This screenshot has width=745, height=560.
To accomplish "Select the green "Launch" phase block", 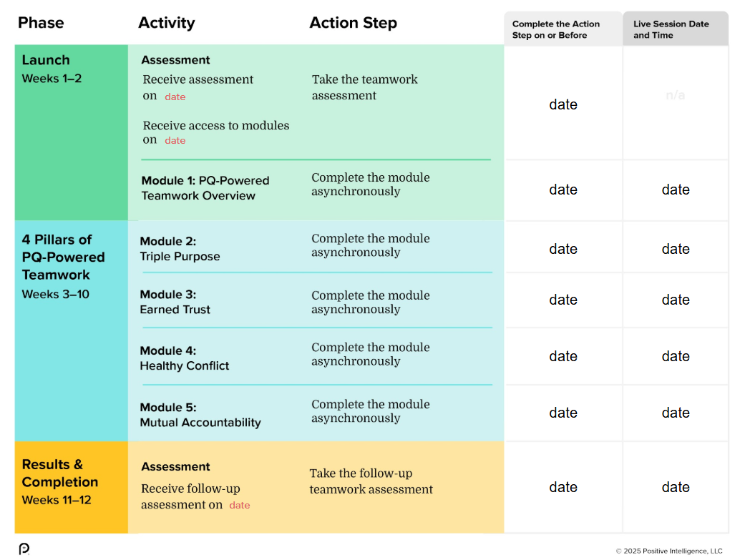I will coord(71,132).
